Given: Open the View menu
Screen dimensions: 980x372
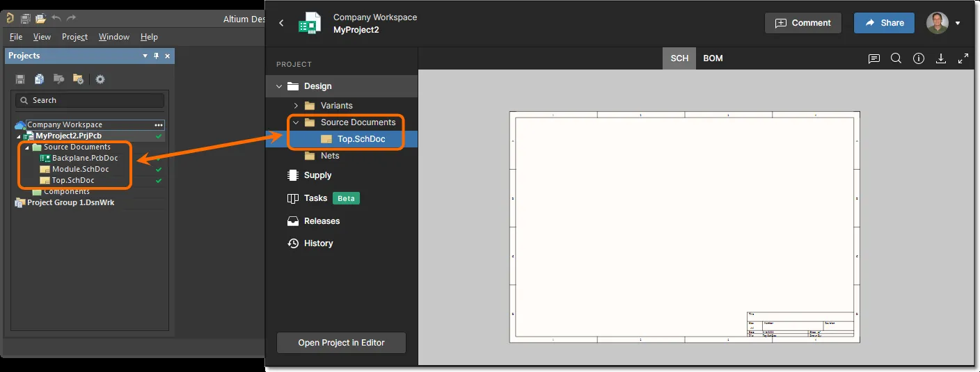Looking at the screenshot, I should click(42, 37).
